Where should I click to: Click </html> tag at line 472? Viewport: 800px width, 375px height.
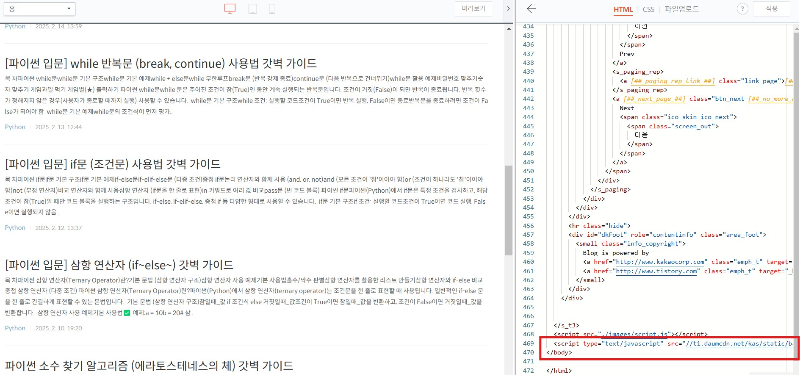559,370
